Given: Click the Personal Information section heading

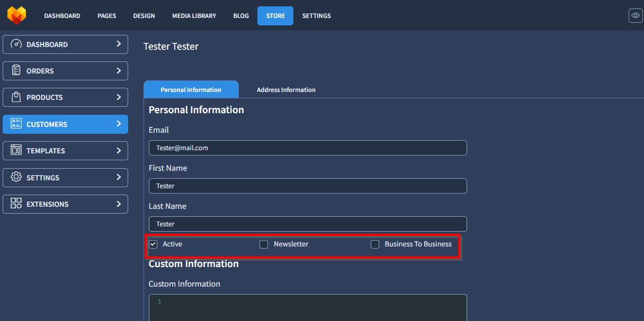Looking at the screenshot, I should [196, 110].
